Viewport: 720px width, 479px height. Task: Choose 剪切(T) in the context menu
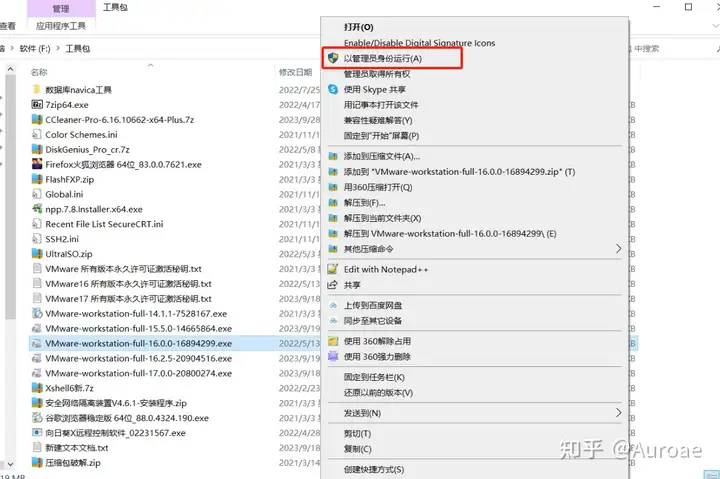[357, 433]
